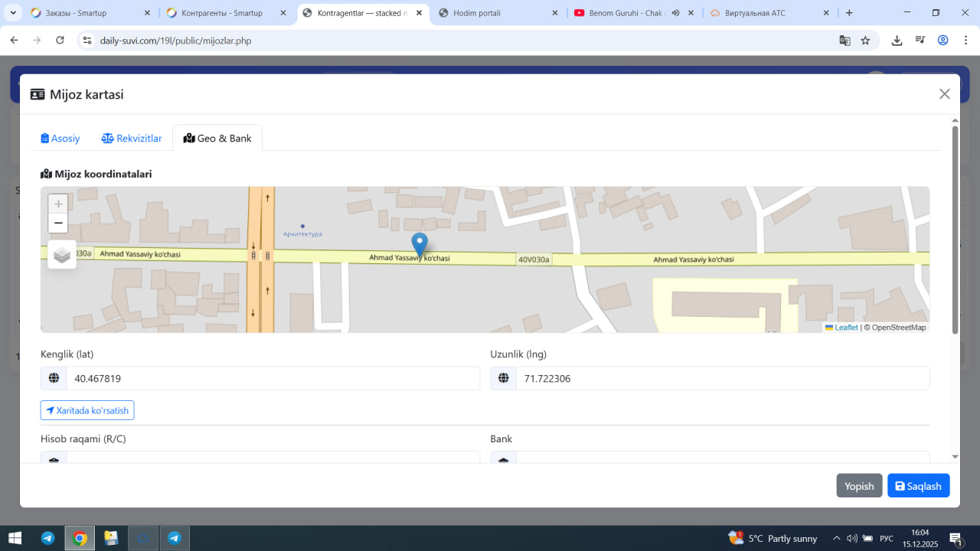Go back with the browser back arrow

(14, 41)
